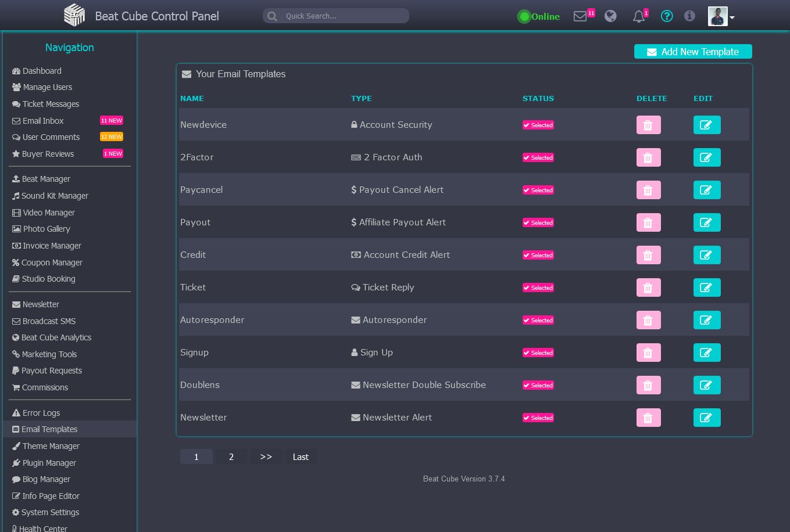Delete the Doublens template
The image size is (790, 532).
click(x=648, y=385)
